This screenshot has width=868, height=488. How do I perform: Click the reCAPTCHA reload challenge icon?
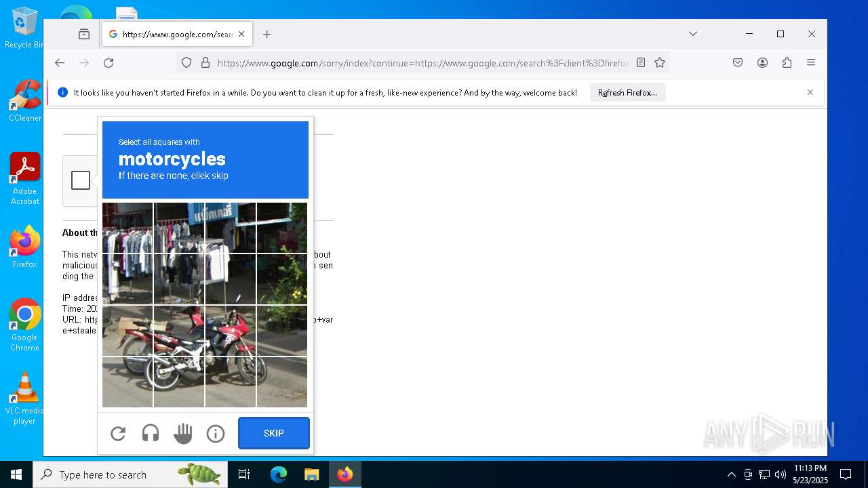point(118,433)
